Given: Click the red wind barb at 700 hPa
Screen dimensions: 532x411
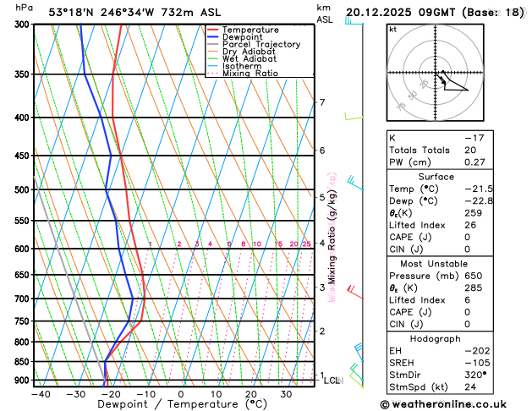Looking at the screenshot, I should pos(355,293).
